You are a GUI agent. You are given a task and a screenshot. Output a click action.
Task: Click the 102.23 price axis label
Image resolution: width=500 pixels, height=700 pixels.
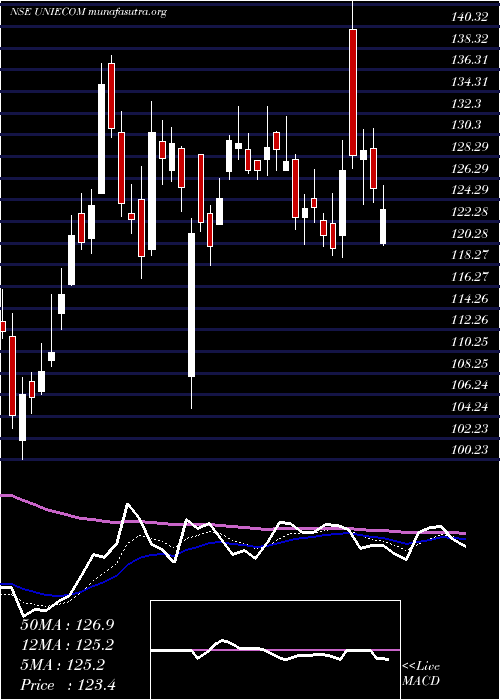click(x=469, y=428)
